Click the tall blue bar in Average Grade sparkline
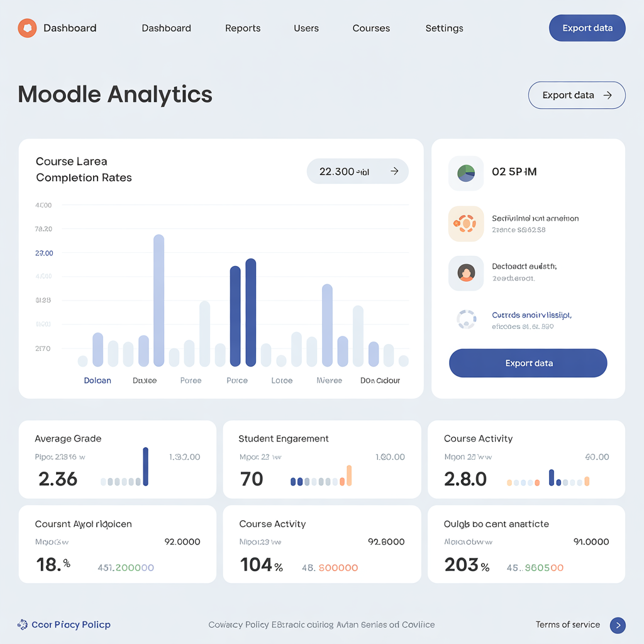The width and height of the screenshot is (644, 644). click(145, 467)
